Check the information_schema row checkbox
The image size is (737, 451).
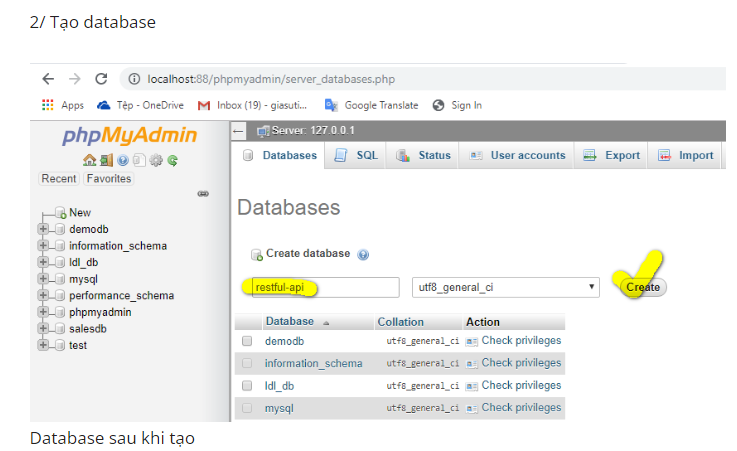pyautogui.click(x=247, y=363)
